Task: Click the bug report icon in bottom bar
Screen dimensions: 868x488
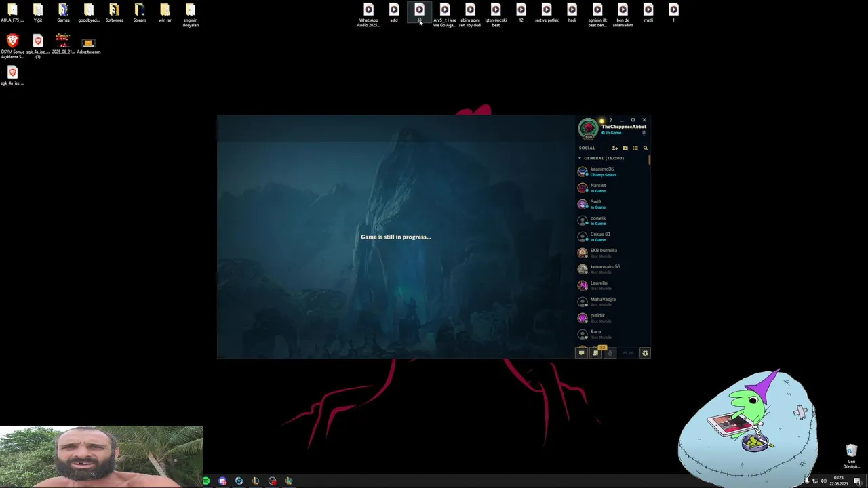Action: [645, 352]
